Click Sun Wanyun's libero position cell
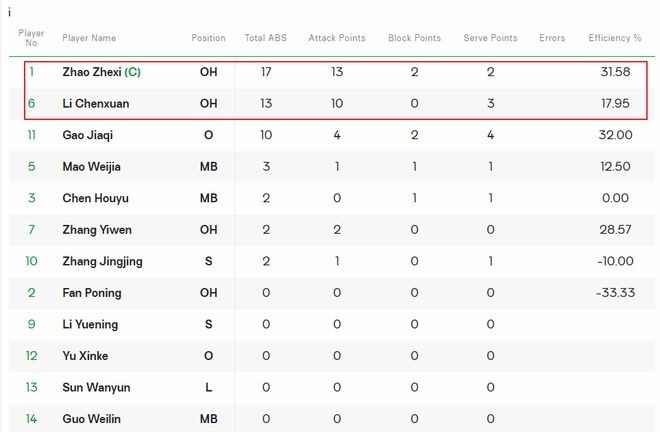 pos(208,387)
